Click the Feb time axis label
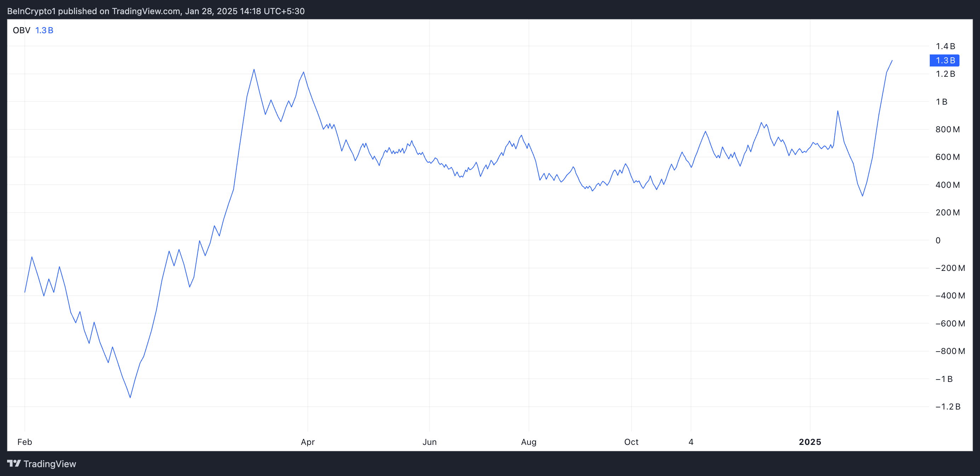 pos(25,442)
